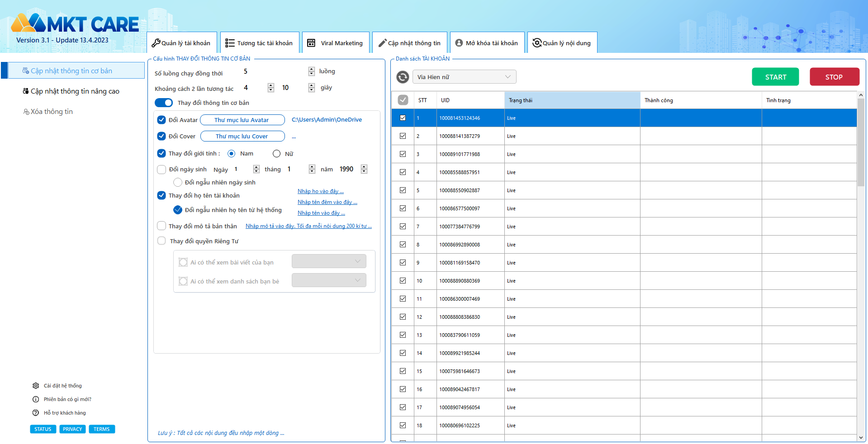This screenshot has height=444, width=868.
Task: Click the account list vertical scrollbar thumb
Action: pyautogui.click(x=861, y=142)
